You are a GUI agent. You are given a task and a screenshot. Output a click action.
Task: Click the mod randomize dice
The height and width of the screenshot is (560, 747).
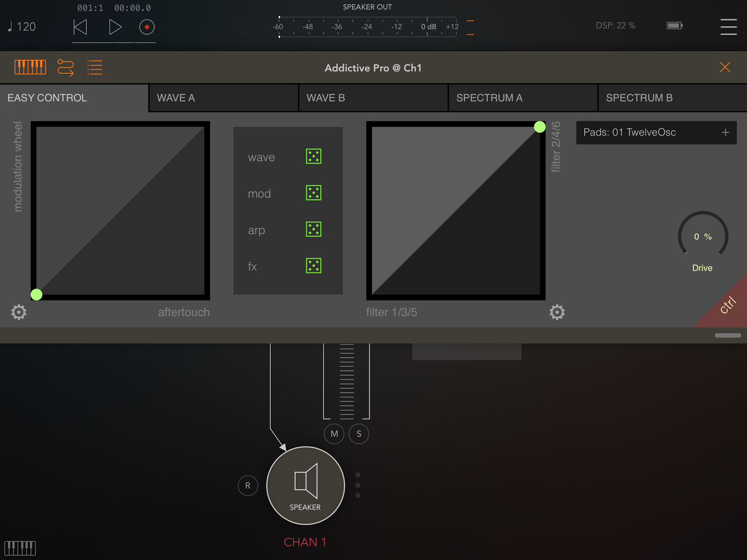(x=313, y=193)
